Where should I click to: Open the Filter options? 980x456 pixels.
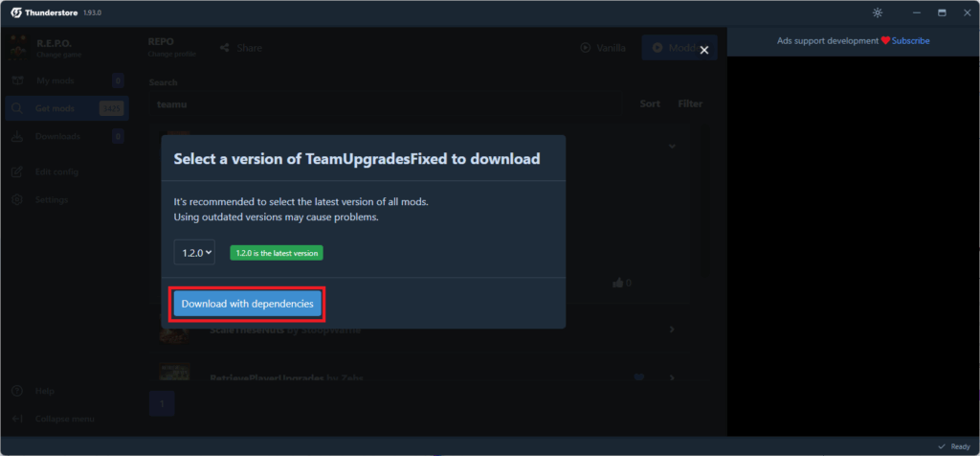tap(690, 103)
